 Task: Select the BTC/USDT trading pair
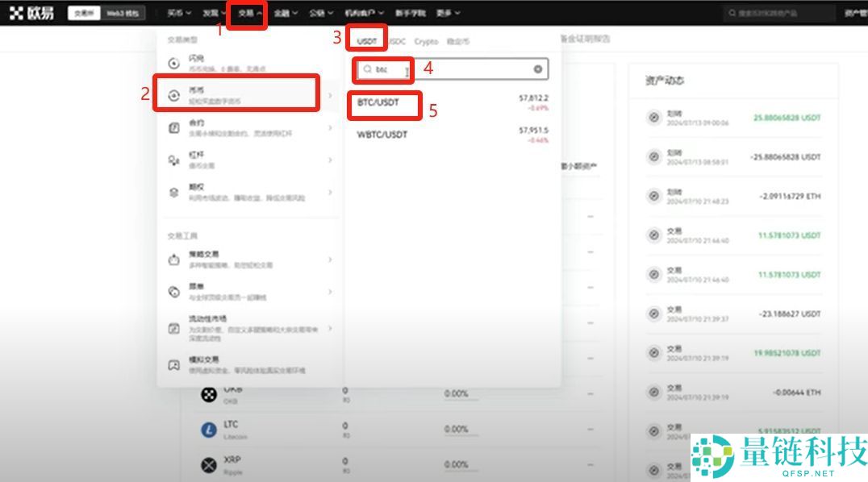point(379,104)
